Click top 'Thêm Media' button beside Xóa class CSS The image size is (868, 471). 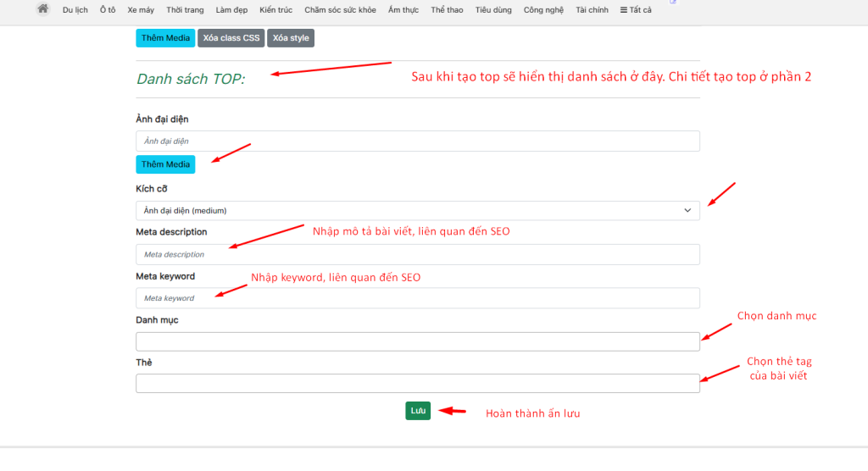tap(165, 38)
